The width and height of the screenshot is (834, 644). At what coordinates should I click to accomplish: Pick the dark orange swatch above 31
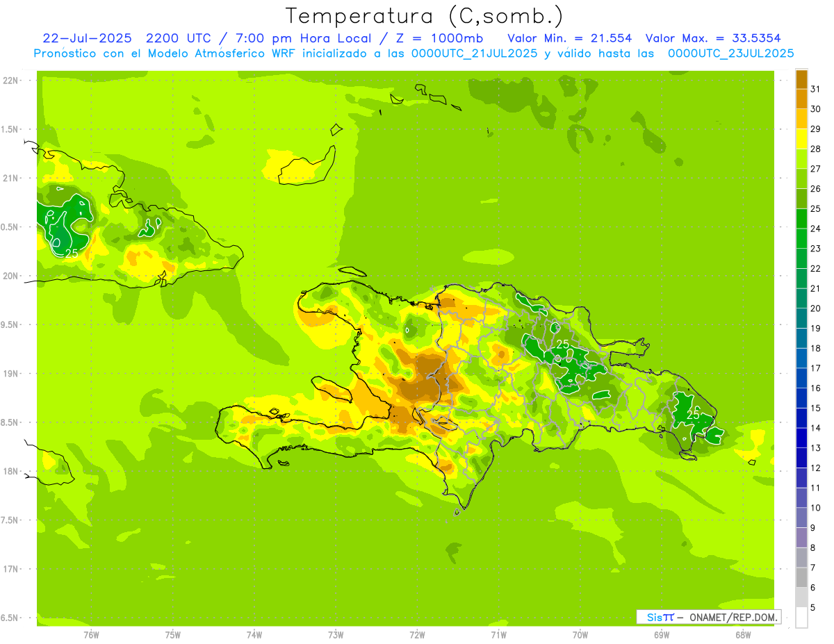coord(801,79)
